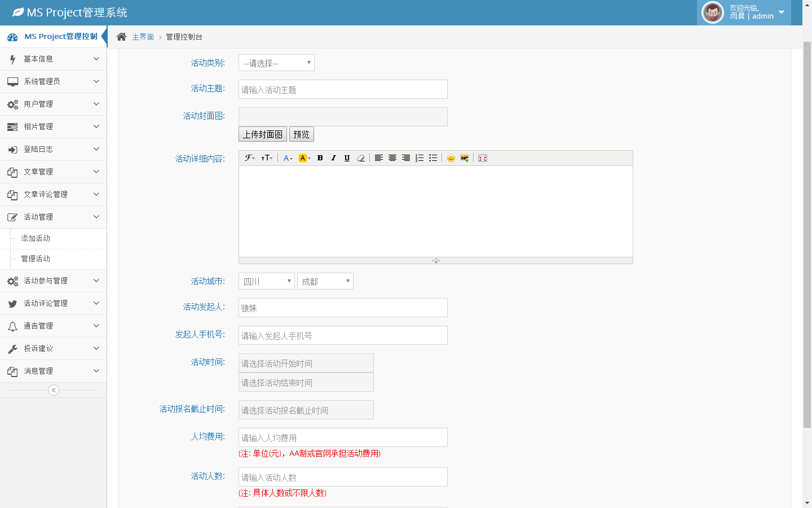The image size is (812, 508).
Task: Open the admin user menu arrow
Action: (782, 12)
